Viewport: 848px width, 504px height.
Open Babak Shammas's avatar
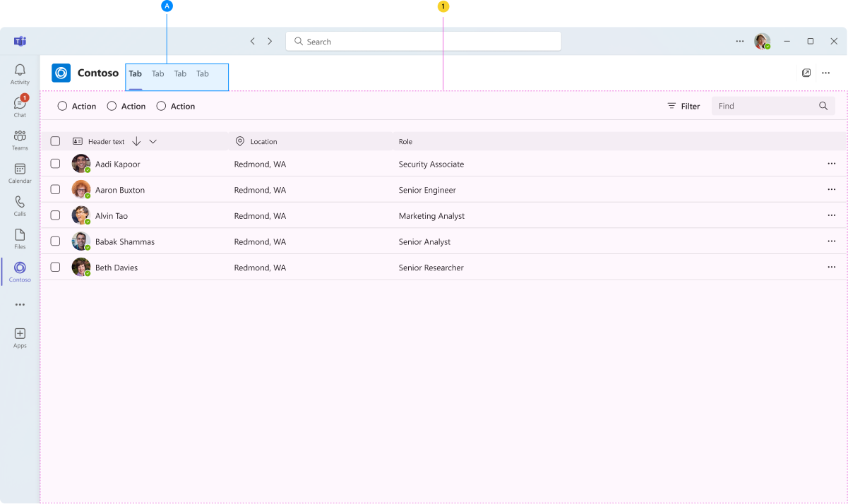click(x=81, y=241)
